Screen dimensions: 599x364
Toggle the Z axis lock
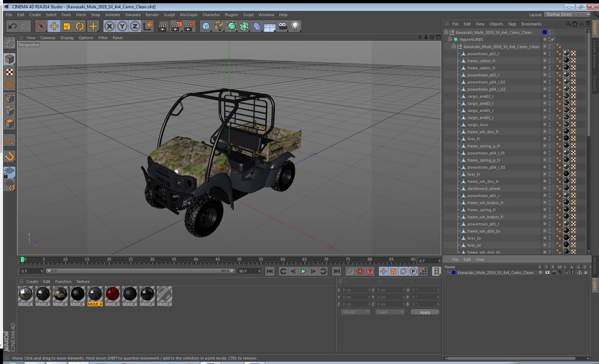pos(135,26)
